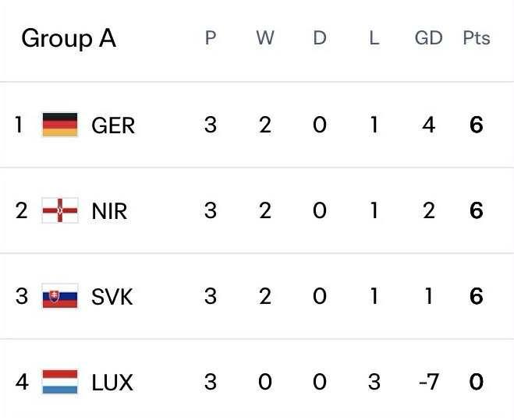Click the Pts column header
This screenshot has width=514, height=420.
point(477,38)
